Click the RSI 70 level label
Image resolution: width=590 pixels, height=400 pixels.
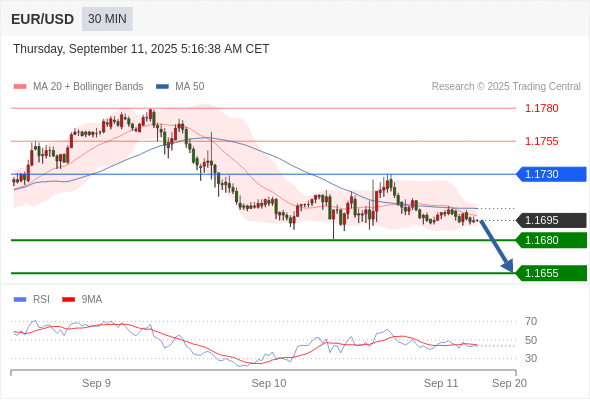(x=531, y=321)
